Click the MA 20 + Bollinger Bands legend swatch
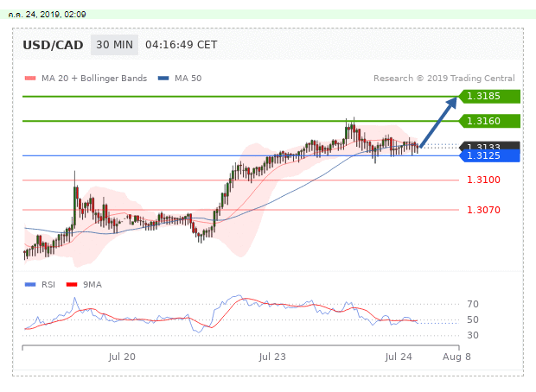This screenshot has width=536, height=392. (30, 79)
